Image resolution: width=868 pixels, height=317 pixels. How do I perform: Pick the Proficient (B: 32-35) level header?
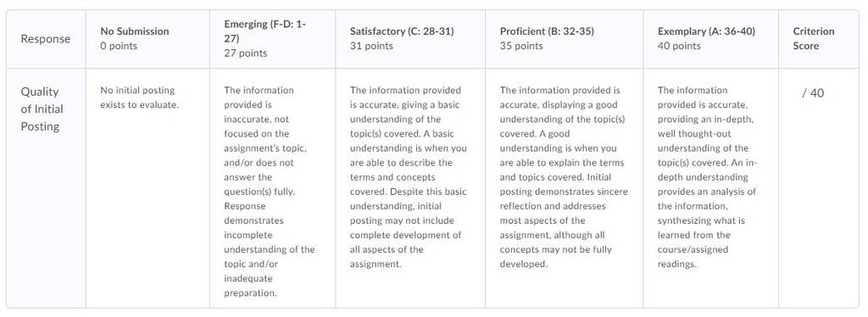564,39
